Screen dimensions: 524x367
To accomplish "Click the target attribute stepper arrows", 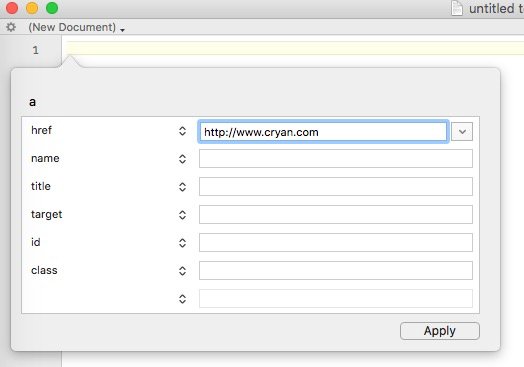I will tap(182, 215).
